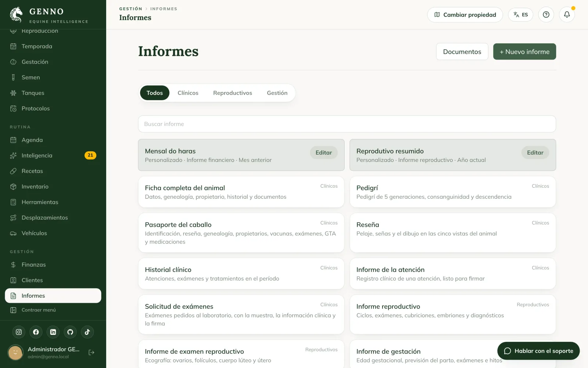Collapse sidebar with Contraer menú

coord(53,310)
